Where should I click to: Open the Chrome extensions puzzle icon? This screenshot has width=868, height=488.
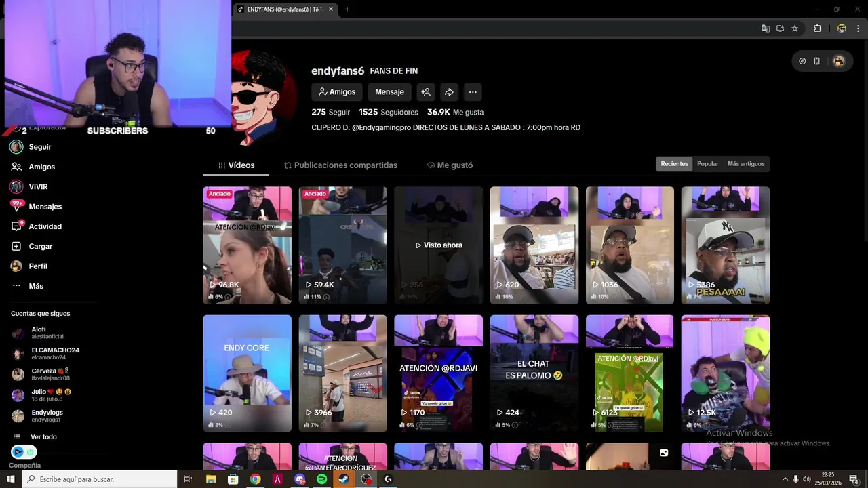coord(817,28)
